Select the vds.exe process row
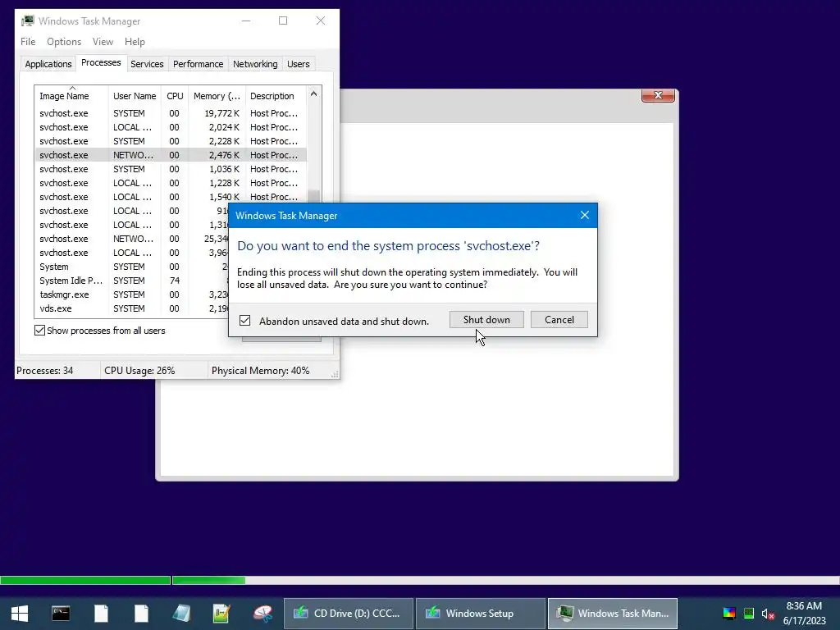Screen dimensions: 840x630 pos(131,308)
